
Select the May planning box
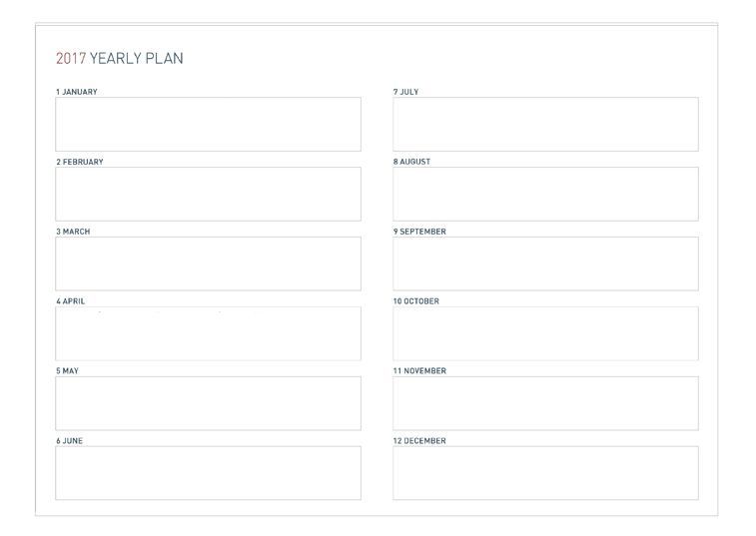208,403
